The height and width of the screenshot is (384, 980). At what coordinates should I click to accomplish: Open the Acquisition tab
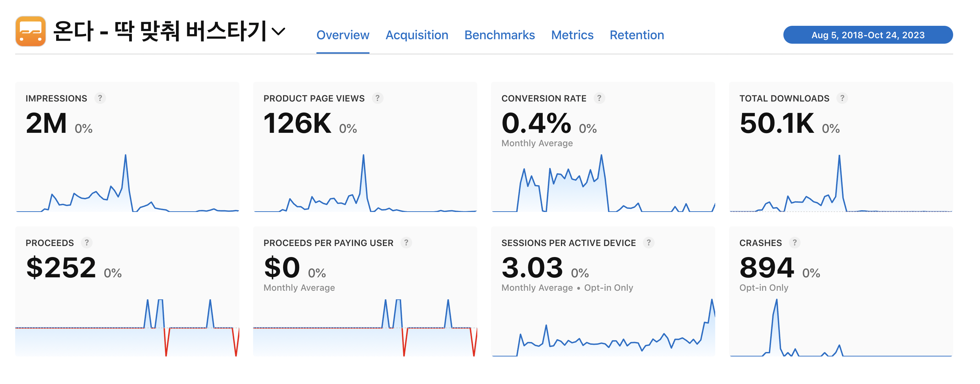click(x=417, y=35)
